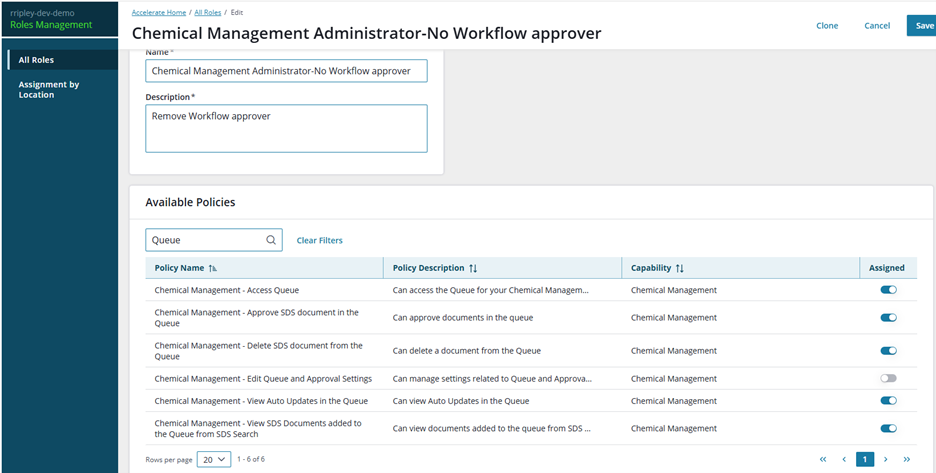Toggle View Auto Updates in the Queue policy
Screen dimensions: 936x473
888,401
